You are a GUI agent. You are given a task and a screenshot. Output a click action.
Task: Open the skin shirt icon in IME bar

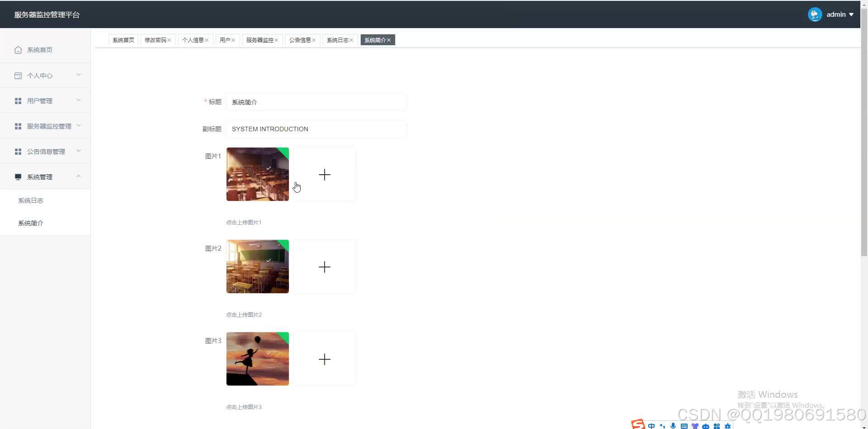(x=695, y=426)
